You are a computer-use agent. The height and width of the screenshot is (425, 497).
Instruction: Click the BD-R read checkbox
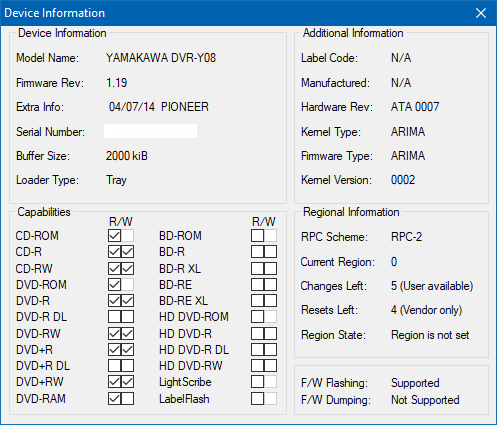tap(257, 252)
